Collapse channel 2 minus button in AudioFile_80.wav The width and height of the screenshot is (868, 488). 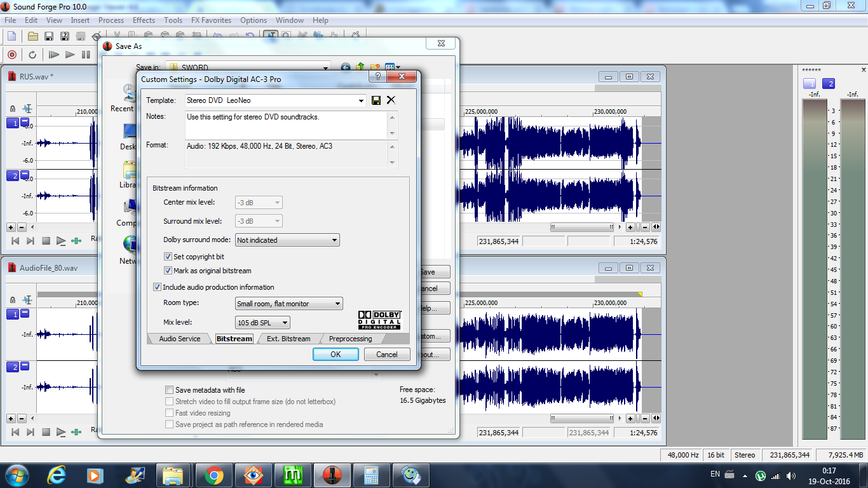pos(25,366)
